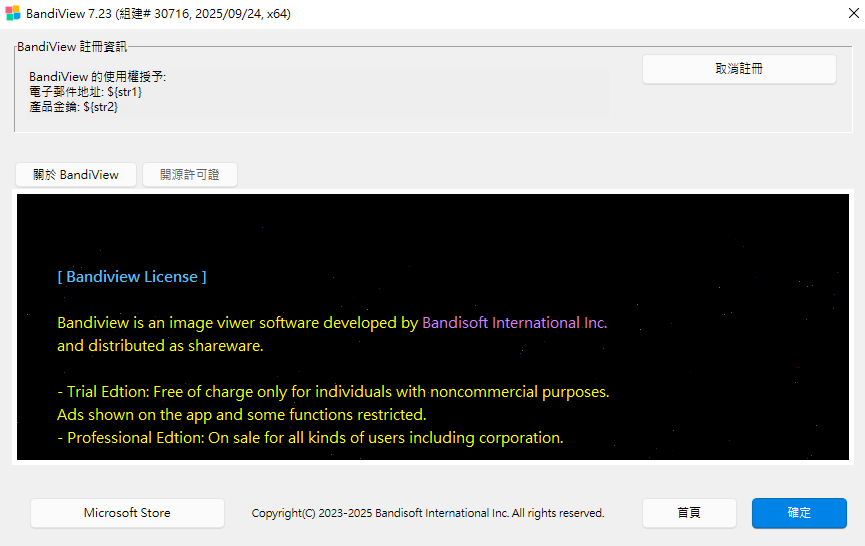This screenshot has height=546, width=865.
Task: Click the BandiView app icon in title bar
Action: [x=13, y=15]
